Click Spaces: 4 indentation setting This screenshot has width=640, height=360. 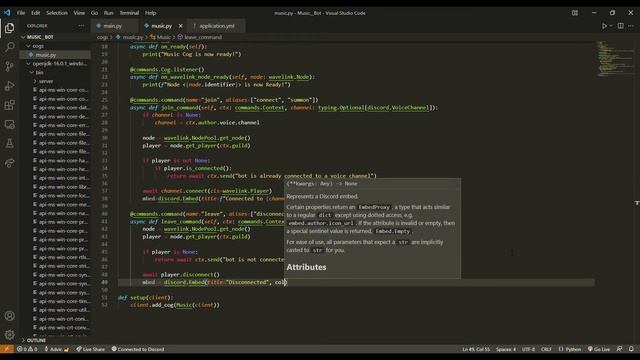pyautogui.click(x=506, y=349)
